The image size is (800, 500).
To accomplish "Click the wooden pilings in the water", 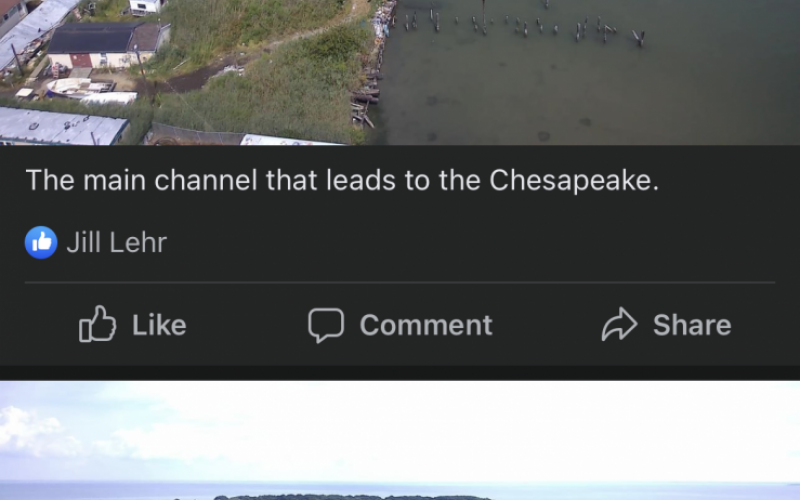I will (x=523, y=26).
